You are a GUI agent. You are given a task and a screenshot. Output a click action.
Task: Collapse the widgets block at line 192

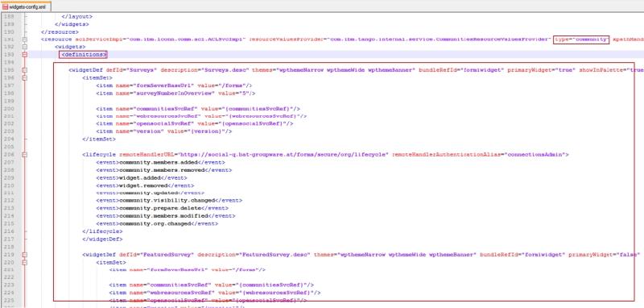(x=25, y=47)
